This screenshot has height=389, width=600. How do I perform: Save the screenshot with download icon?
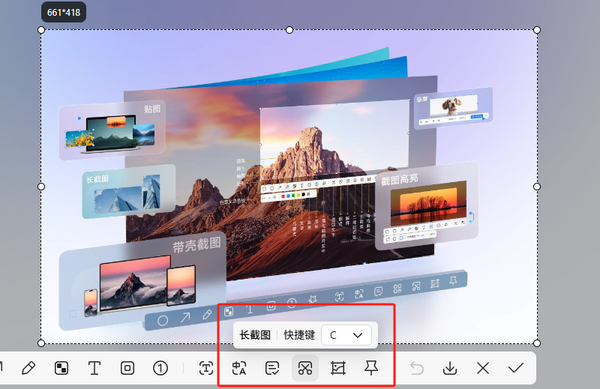(450, 368)
